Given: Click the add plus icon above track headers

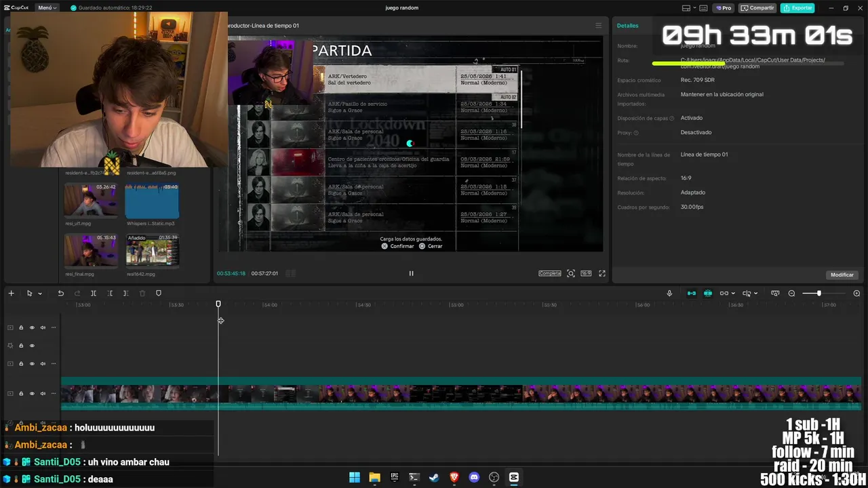Looking at the screenshot, I should click(x=11, y=293).
